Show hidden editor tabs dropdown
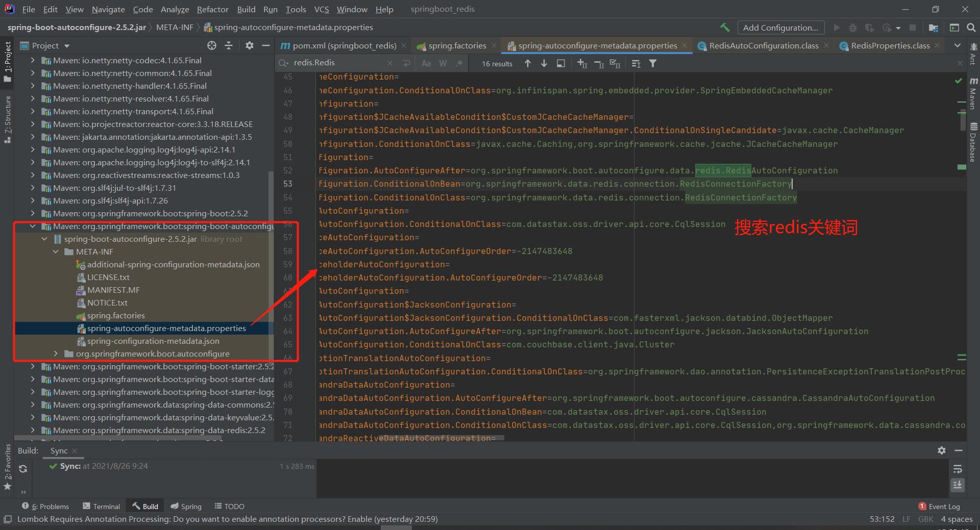Screen dimensions: 980x530 click(x=957, y=45)
